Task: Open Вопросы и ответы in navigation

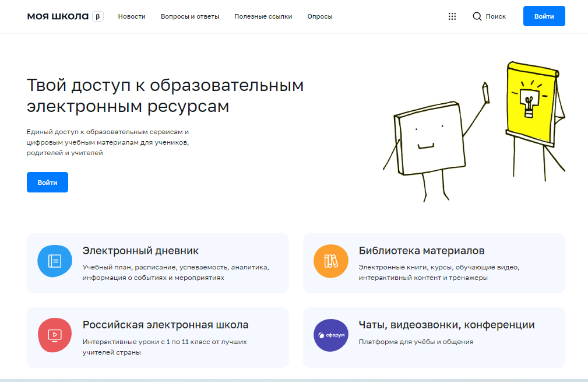Action: click(190, 16)
